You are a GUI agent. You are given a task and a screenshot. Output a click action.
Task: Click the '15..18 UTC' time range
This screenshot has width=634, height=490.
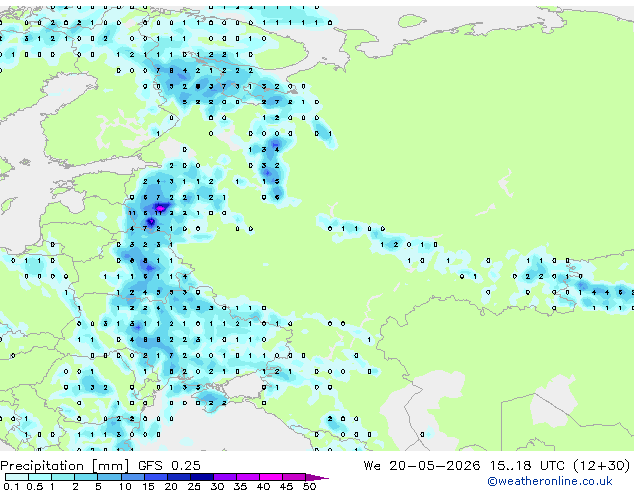coord(527,466)
